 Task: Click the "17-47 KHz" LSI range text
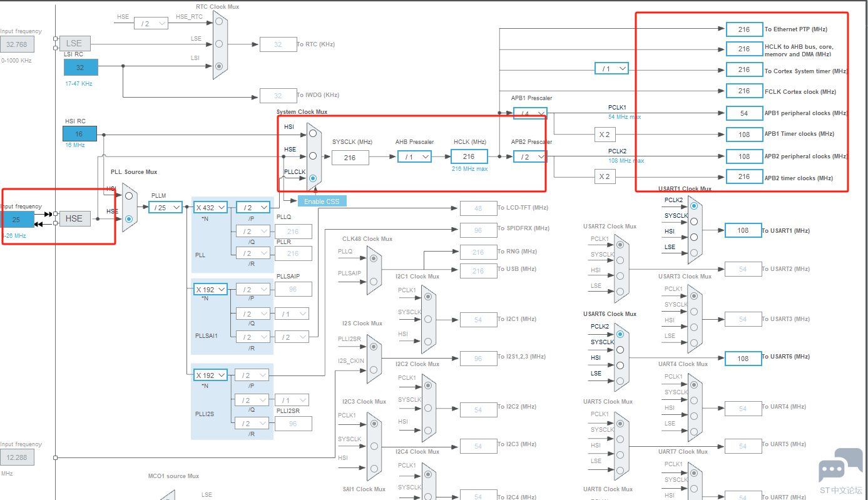[79, 83]
